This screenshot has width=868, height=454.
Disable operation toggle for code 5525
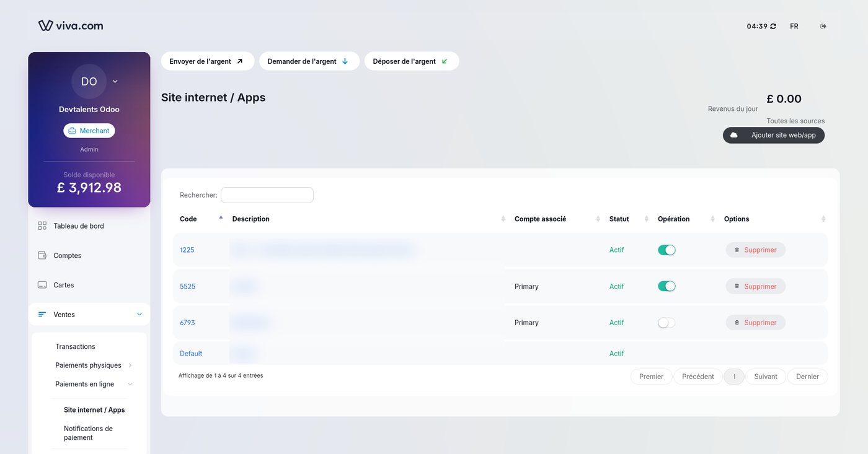coord(666,286)
